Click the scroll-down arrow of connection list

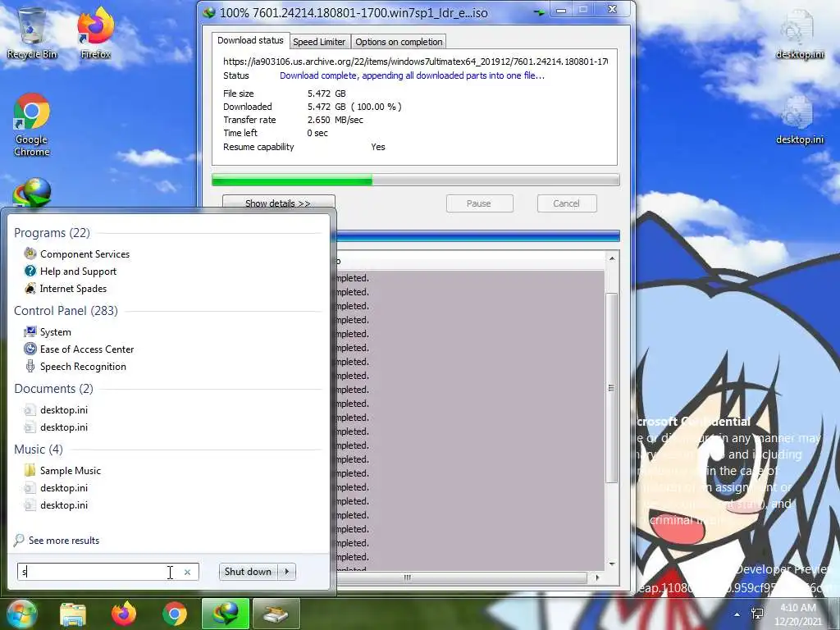coord(612,564)
